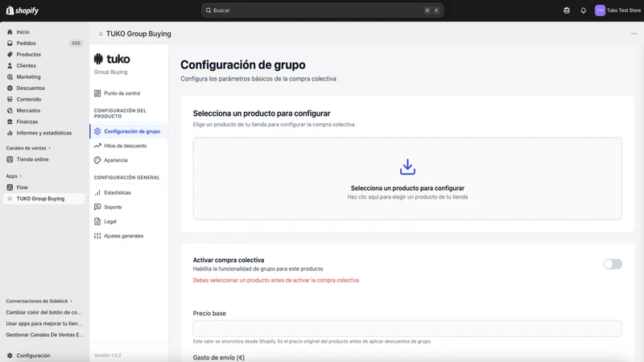Screen dimensions: 644x362
Task: Open the three-dot app menu
Action: (x=634, y=34)
